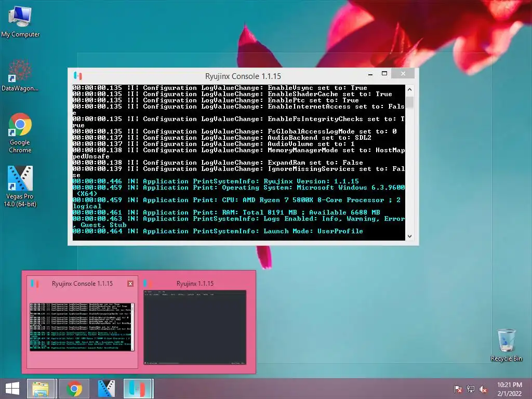Click Ryujinx logo in console title bar
This screenshot has height=399, width=532.
coord(78,76)
